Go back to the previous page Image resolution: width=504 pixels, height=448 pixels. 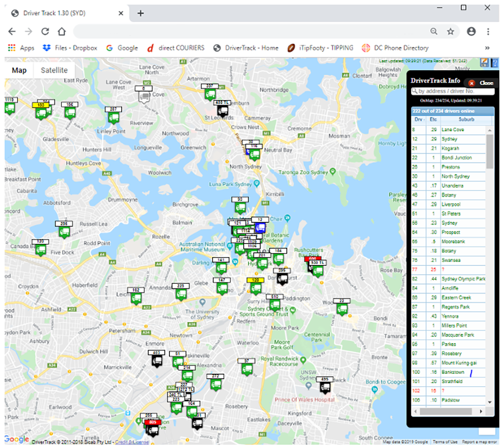pos(12,31)
